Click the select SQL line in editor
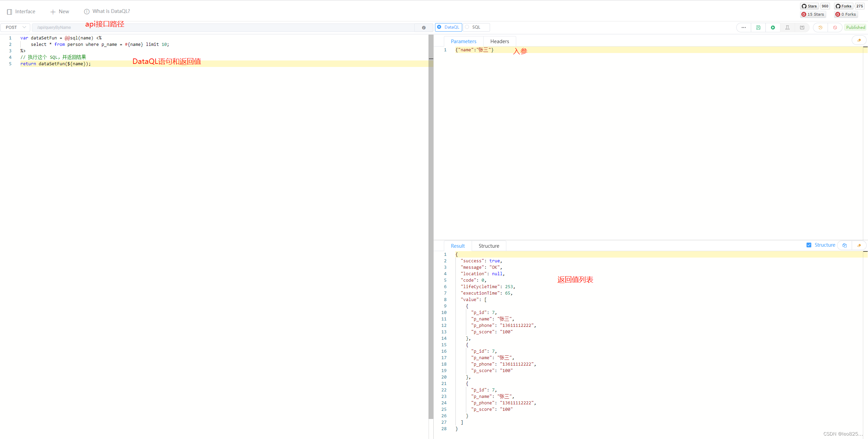This screenshot has height=439, width=868. 100,45
